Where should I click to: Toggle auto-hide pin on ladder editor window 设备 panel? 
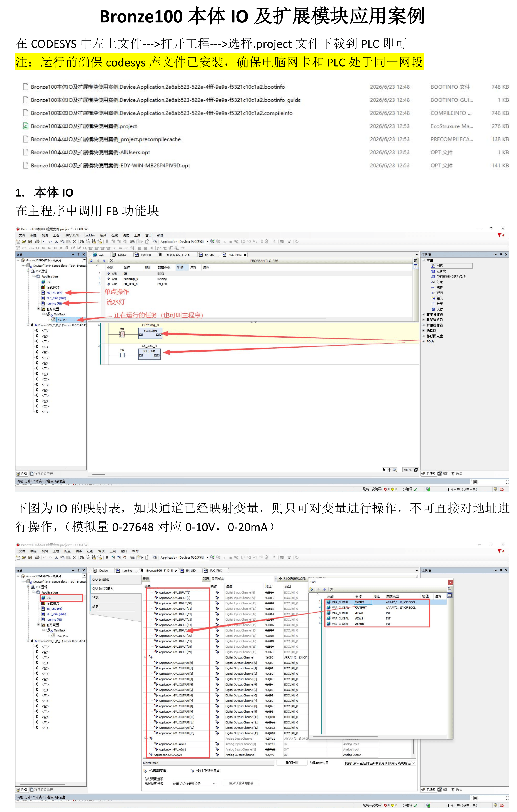78,254
